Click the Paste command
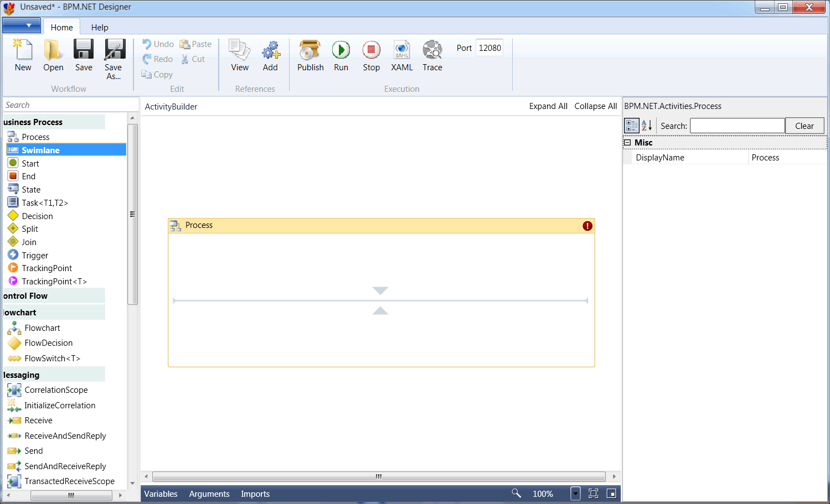The width and height of the screenshot is (830, 504). (195, 44)
